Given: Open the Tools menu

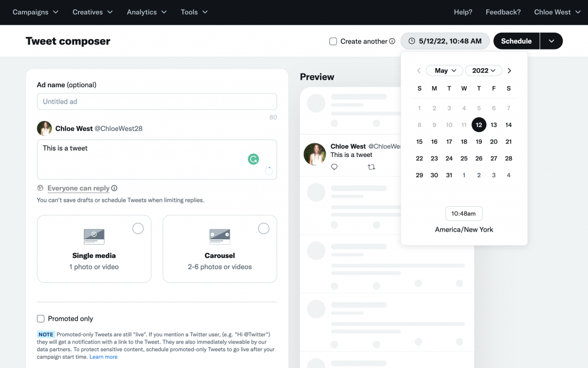Looking at the screenshot, I should point(194,12).
